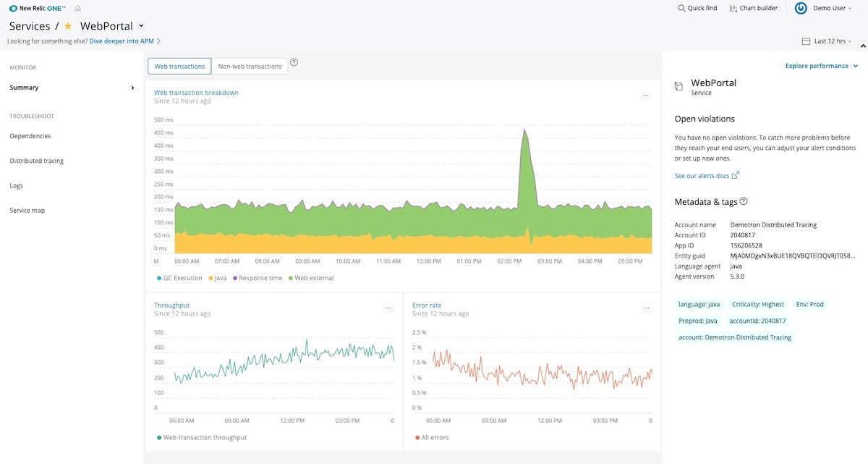The width and height of the screenshot is (868, 464).
Task: Toggle the Web transaction throughput legend
Action: click(202, 437)
